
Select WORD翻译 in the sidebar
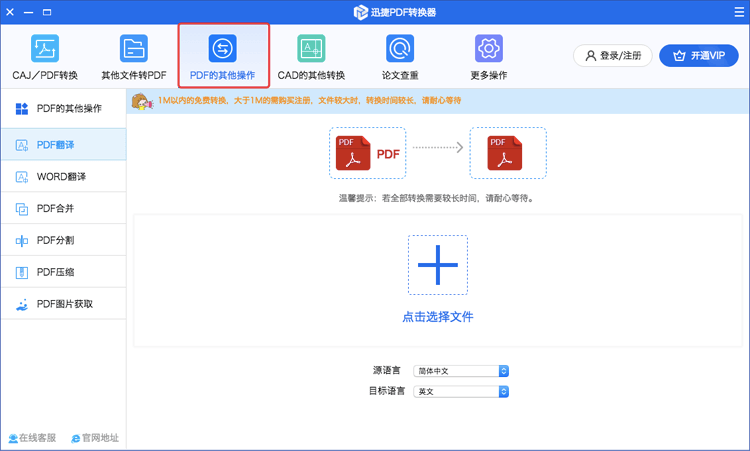pyautogui.click(x=64, y=176)
